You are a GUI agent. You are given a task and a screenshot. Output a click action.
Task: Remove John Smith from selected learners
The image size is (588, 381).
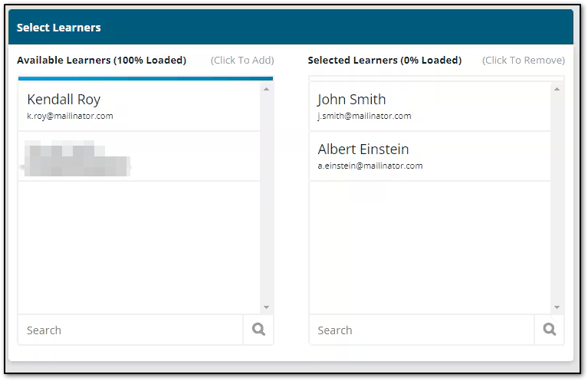(x=429, y=107)
